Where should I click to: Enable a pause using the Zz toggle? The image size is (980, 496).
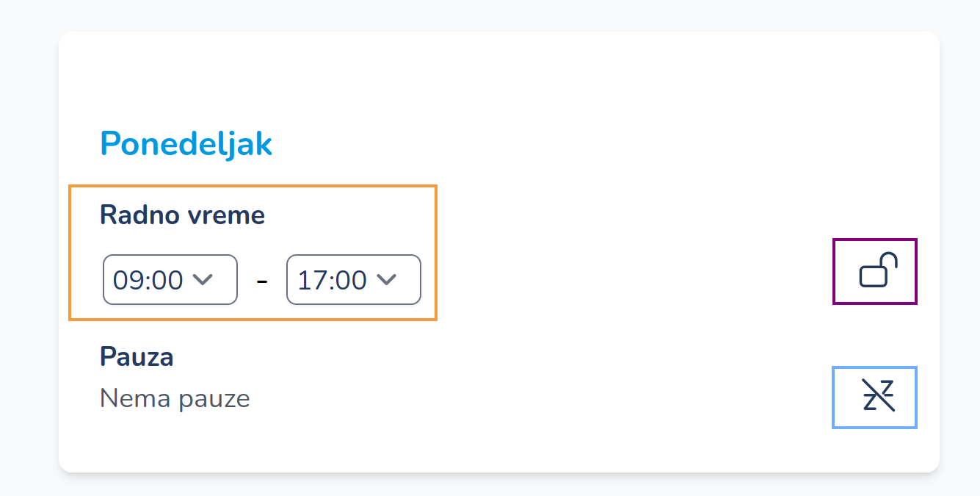click(x=875, y=397)
